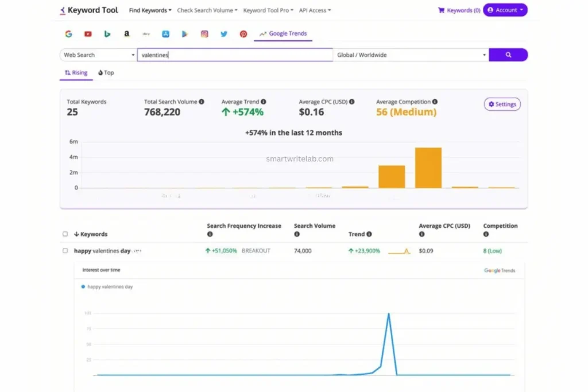Click the 768,220 total search volume
The height and width of the screenshot is (392, 588).
click(162, 112)
